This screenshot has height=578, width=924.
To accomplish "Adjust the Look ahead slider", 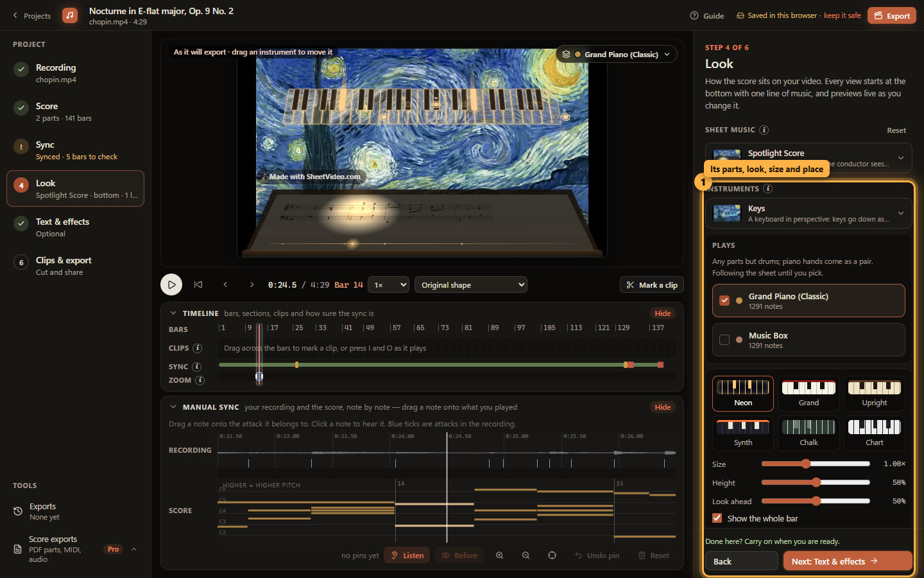I will pyautogui.click(x=815, y=501).
